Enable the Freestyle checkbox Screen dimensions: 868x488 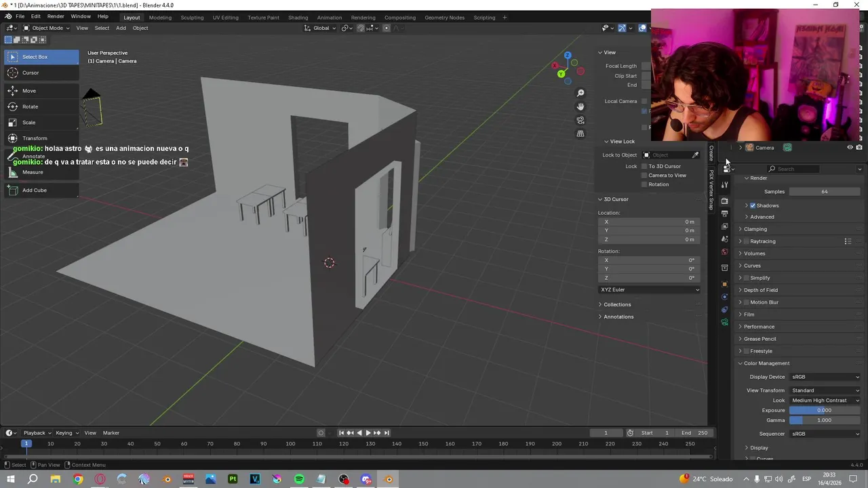[x=747, y=351]
